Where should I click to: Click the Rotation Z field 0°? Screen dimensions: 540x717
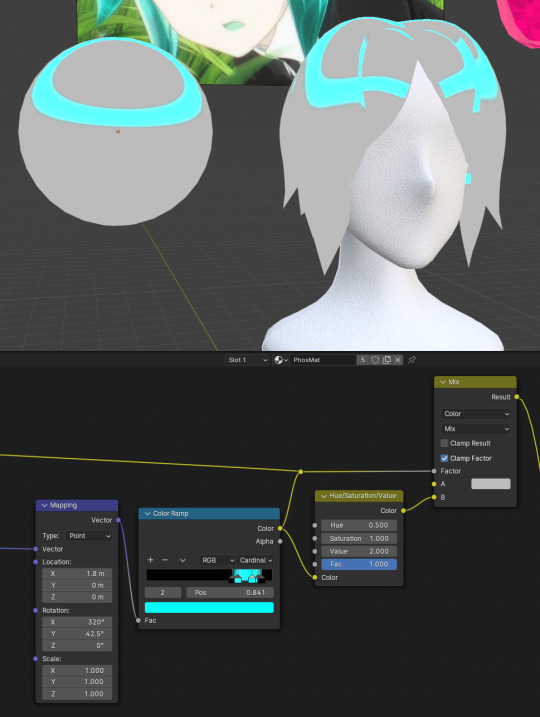[77, 646]
